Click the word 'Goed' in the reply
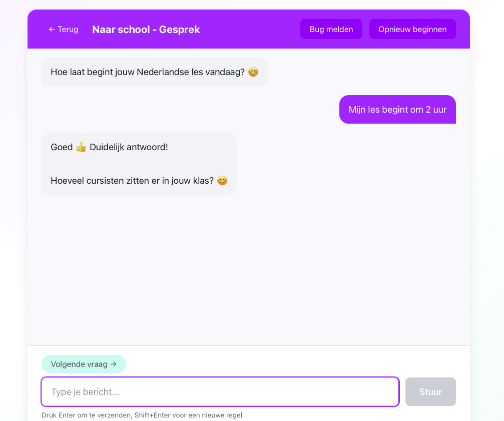The width and height of the screenshot is (504, 421). tap(62, 147)
